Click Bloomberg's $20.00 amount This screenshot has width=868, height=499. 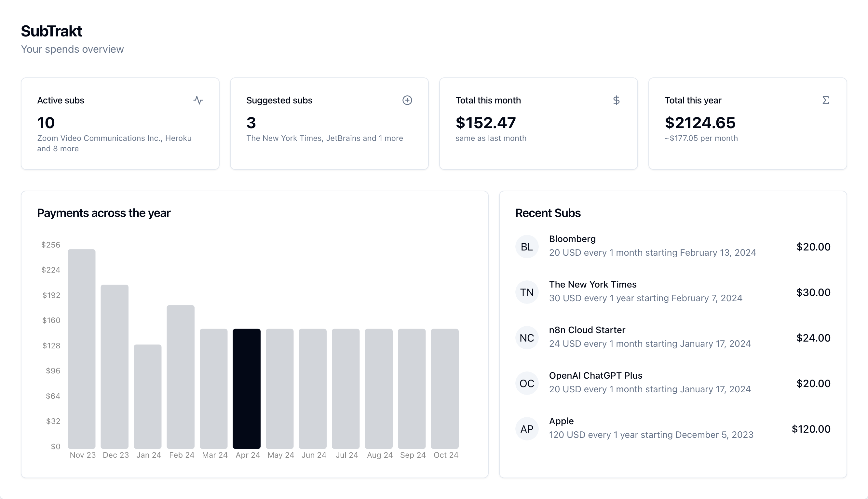tap(813, 247)
